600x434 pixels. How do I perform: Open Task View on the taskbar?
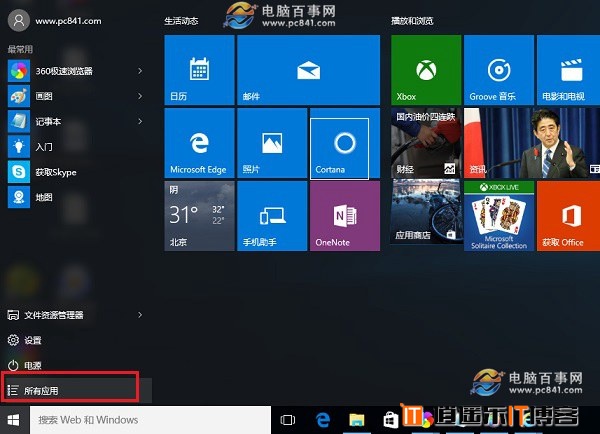pos(288,420)
